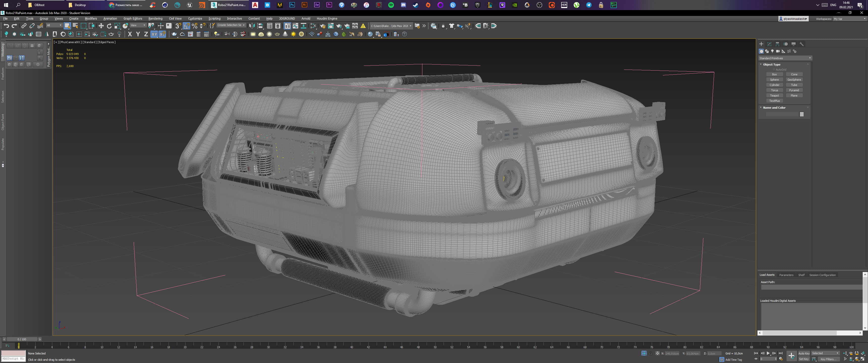The image size is (868, 363).
Task: Open the Utilities wrench panel icon
Action: tap(802, 44)
